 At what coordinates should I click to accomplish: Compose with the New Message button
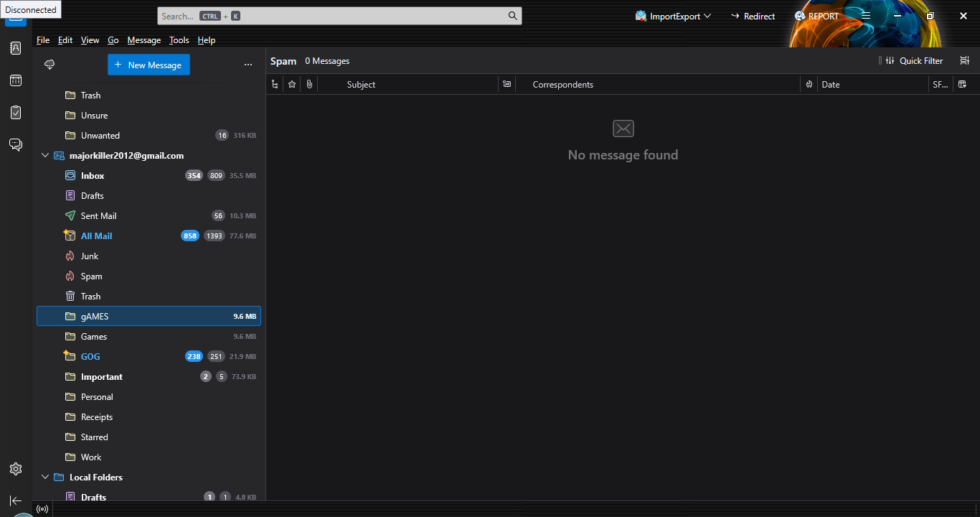coord(149,65)
